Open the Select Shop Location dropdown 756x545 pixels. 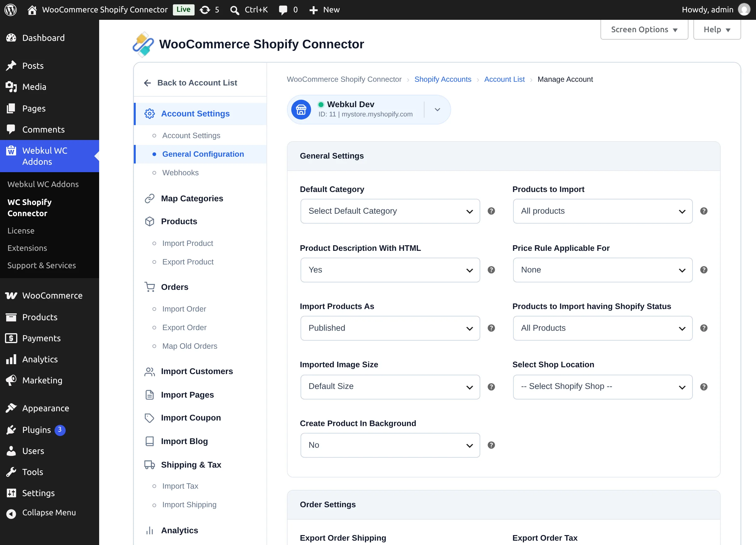(602, 387)
